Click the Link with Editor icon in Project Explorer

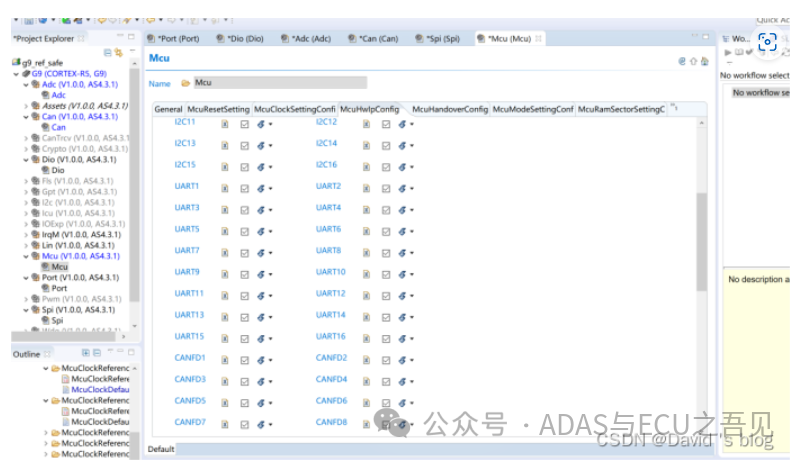[119, 52]
